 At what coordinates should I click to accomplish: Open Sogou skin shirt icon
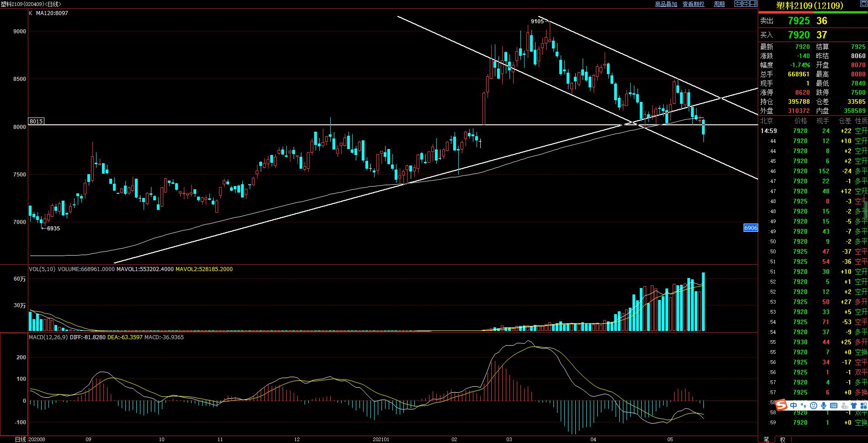853,406
